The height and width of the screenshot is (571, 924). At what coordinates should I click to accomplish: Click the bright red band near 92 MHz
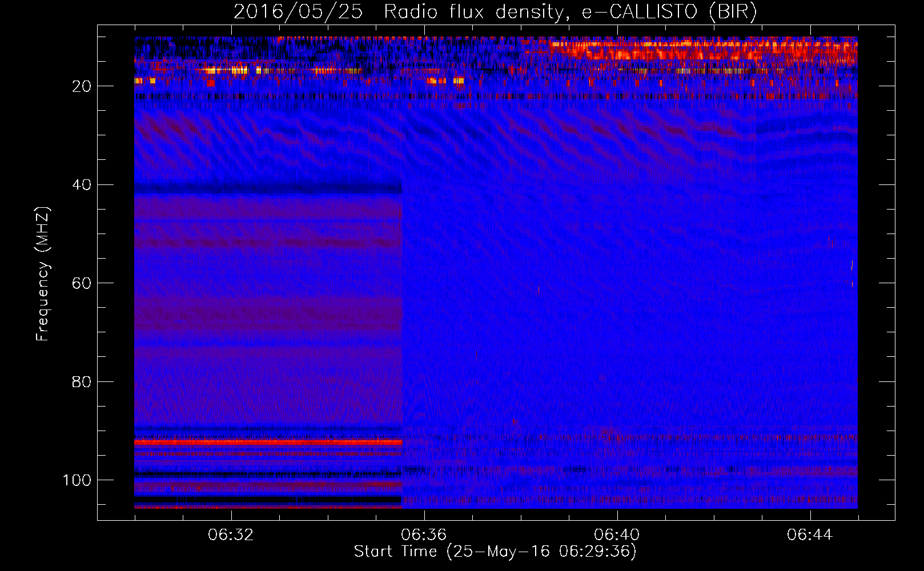268,442
